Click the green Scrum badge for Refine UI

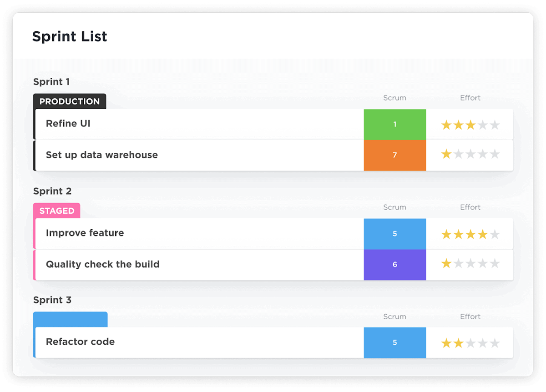pyautogui.click(x=394, y=124)
